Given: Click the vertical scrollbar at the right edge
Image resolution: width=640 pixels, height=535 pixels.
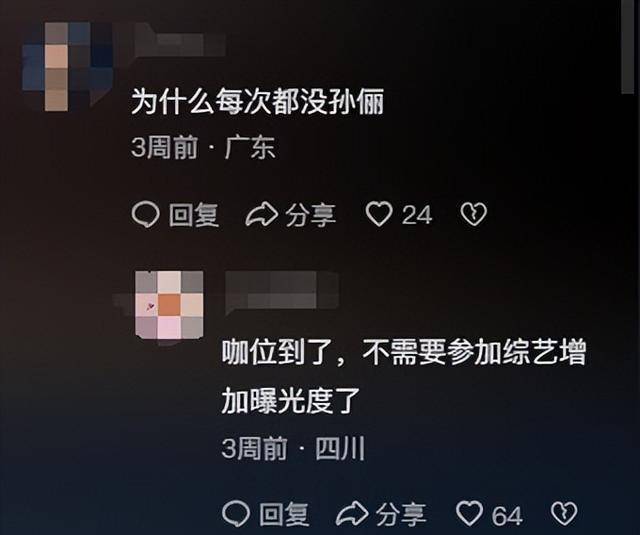Looking at the screenshot, I should [x=627, y=47].
